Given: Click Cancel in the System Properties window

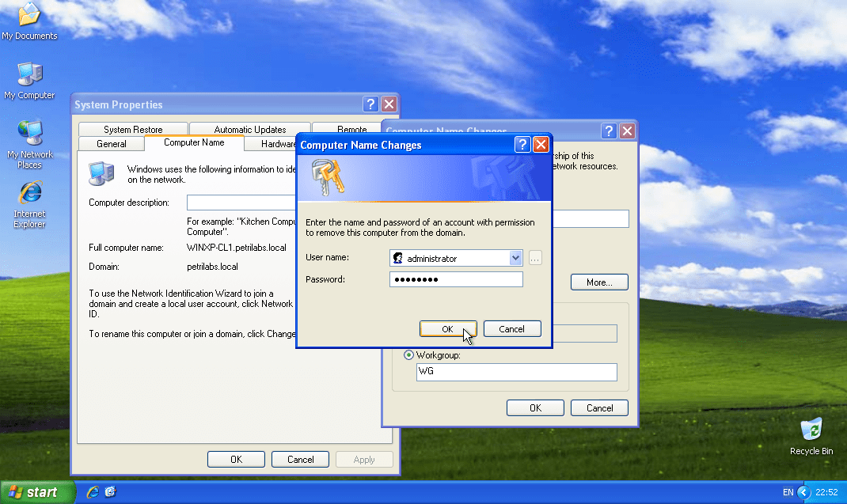Looking at the screenshot, I should click(300, 459).
